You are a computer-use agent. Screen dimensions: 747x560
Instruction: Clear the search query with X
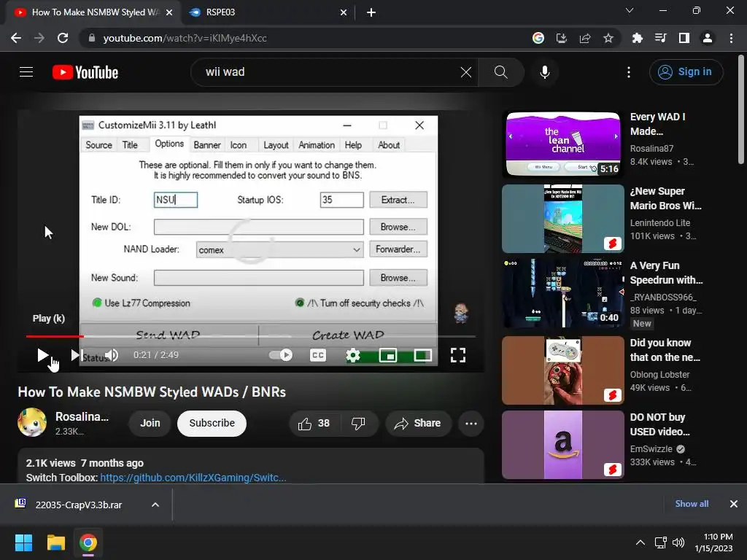tap(466, 72)
